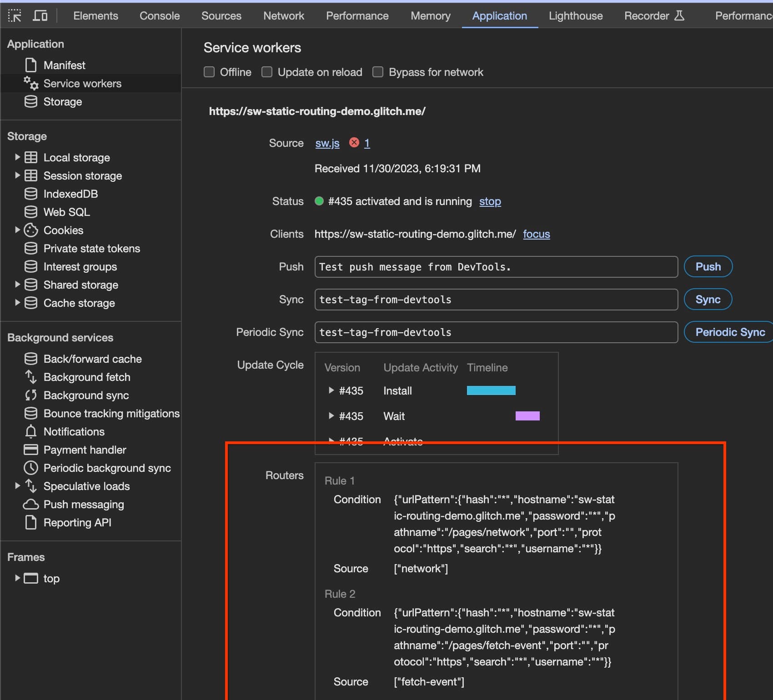Expand the top frame in Frames section
Image resolution: width=773 pixels, height=700 pixels.
(x=17, y=578)
